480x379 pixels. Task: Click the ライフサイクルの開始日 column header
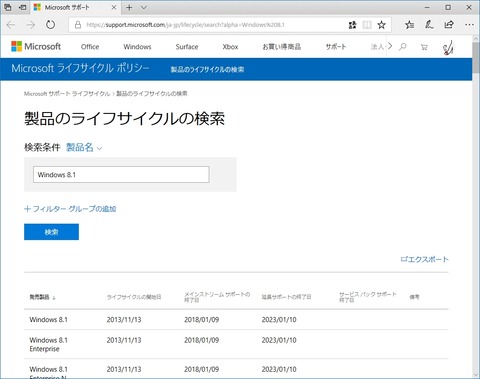(x=134, y=297)
